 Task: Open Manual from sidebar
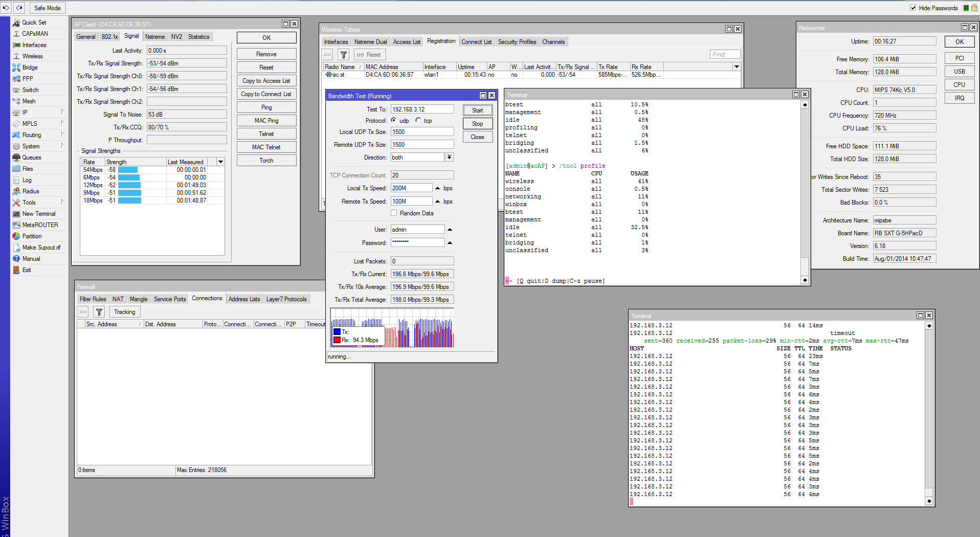pyautogui.click(x=31, y=259)
